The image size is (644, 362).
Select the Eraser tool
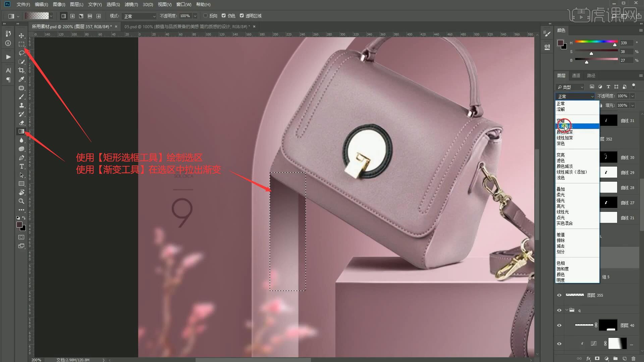tap(21, 123)
